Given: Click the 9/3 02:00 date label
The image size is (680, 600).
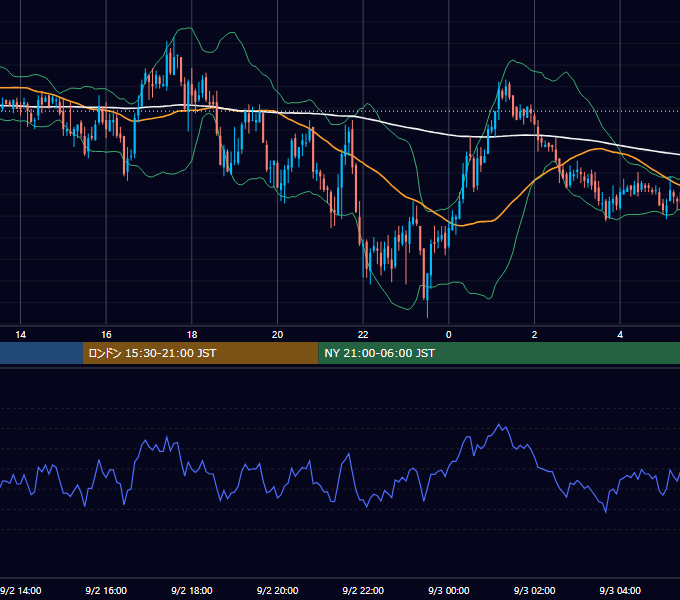Looking at the screenshot, I should click(534, 591).
